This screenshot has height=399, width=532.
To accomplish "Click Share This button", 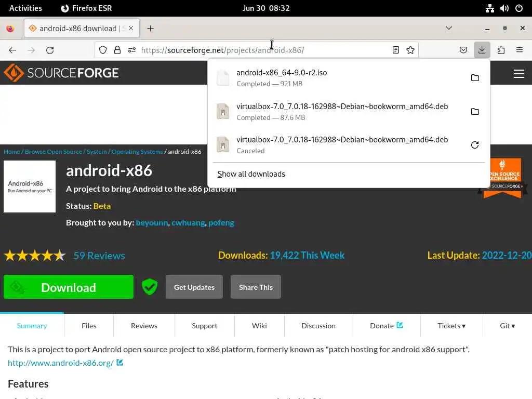I will pos(256,287).
